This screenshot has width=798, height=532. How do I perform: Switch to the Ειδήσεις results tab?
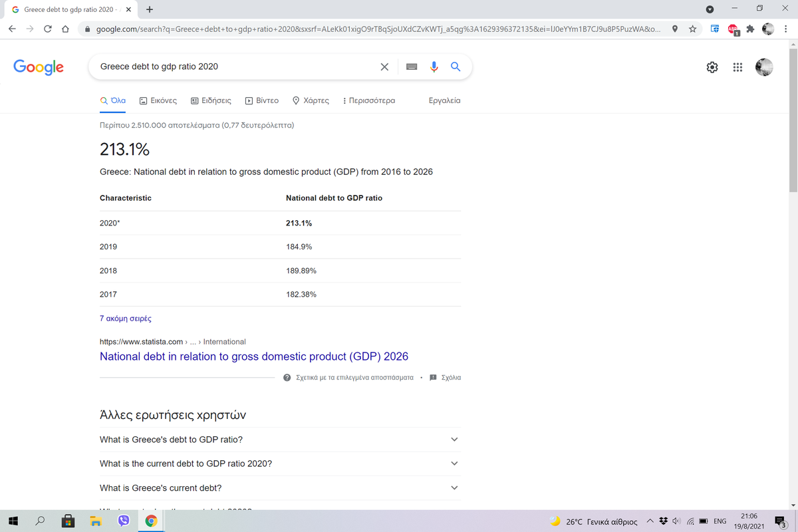(211, 101)
